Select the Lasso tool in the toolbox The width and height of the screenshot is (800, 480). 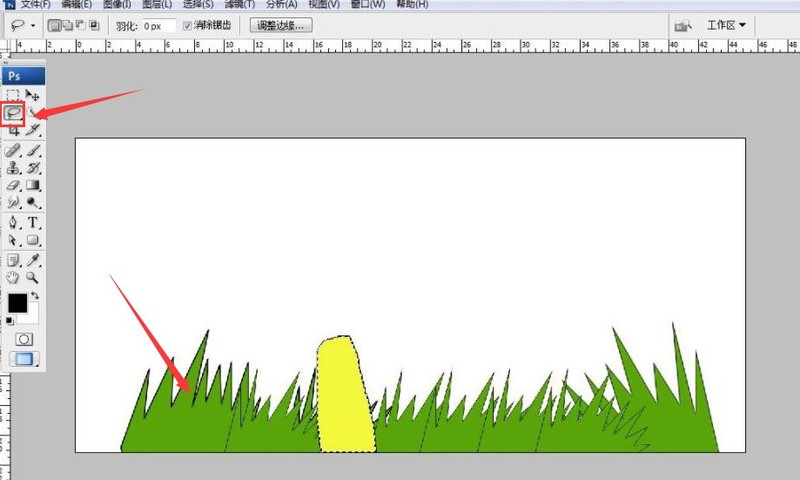(13, 113)
